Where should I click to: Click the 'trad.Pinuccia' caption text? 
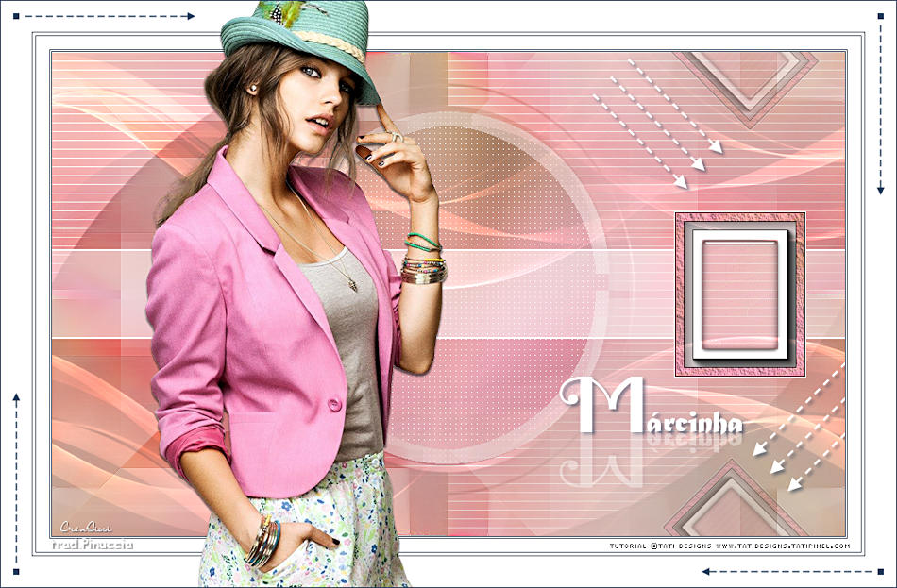pyautogui.click(x=93, y=545)
